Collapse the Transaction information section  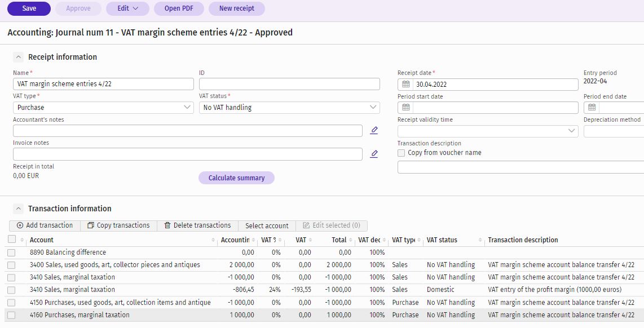(18, 209)
